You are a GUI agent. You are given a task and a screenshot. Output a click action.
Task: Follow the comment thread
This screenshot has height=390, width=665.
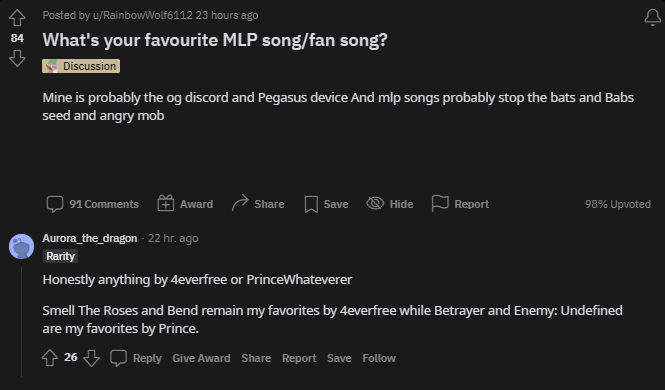click(x=379, y=358)
